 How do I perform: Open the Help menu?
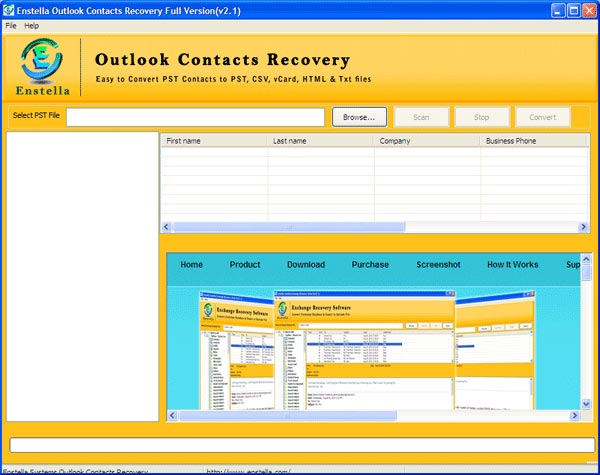click(x=32, y=25)
